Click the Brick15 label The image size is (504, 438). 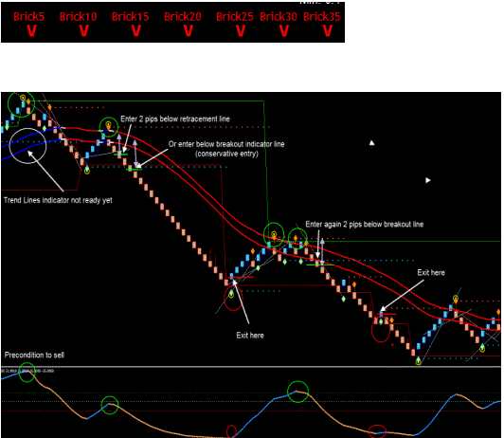point(130,17)
